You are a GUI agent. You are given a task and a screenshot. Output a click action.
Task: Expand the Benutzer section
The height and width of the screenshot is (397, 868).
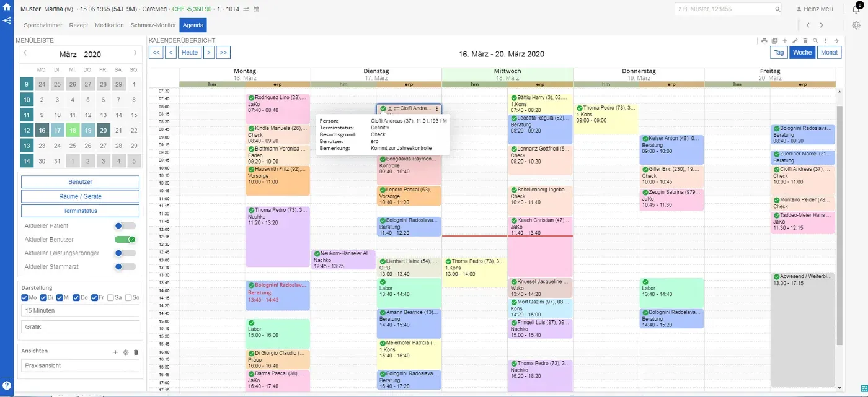(x=80, y=182)
